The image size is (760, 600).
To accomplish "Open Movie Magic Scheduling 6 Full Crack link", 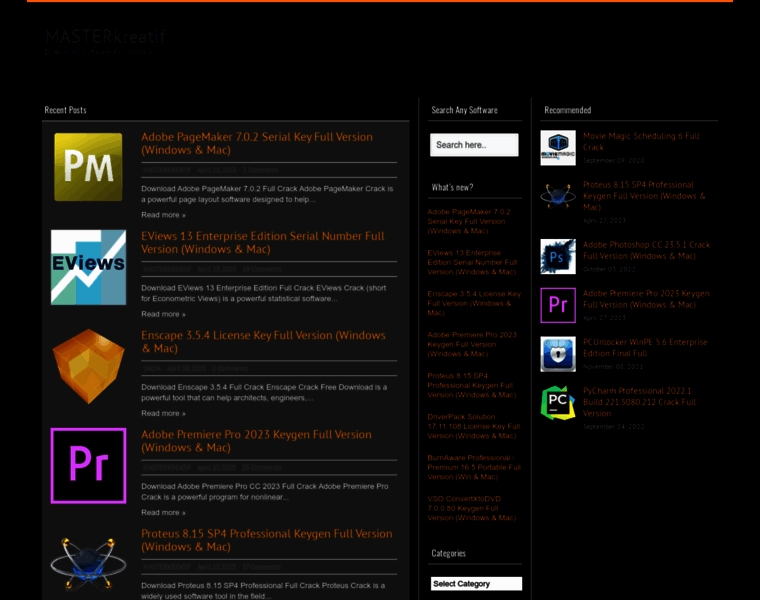I will (x=641, y=142).
